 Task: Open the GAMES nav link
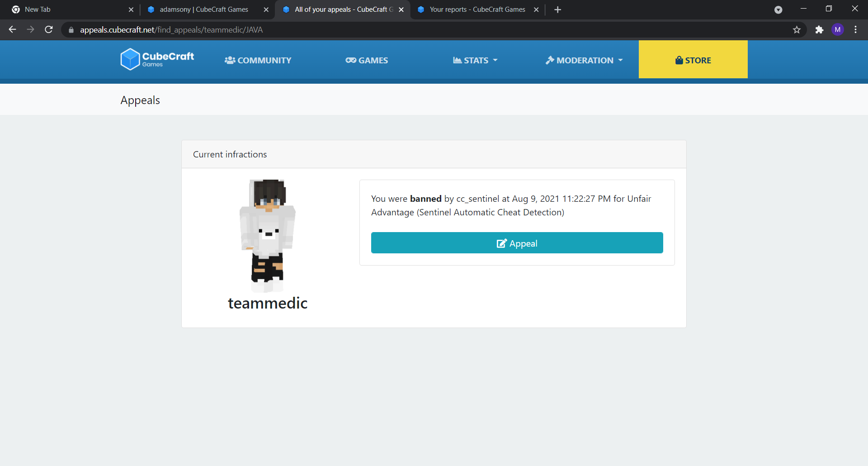(367, 60)
